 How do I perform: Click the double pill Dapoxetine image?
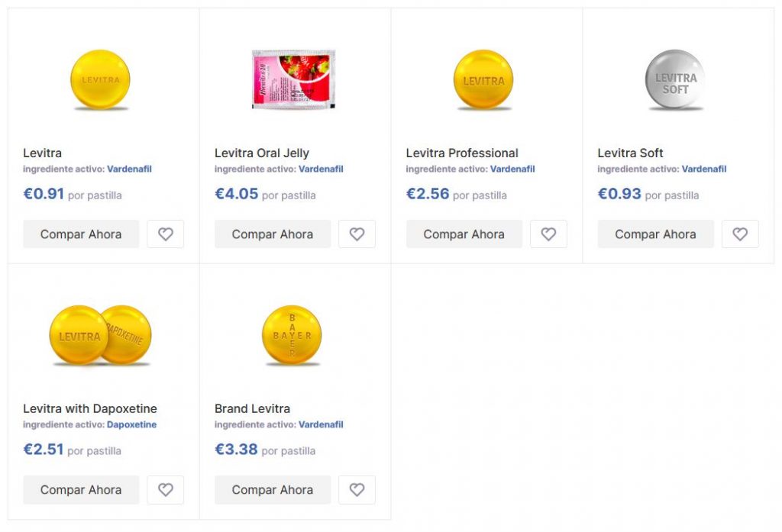pos(100,336)
